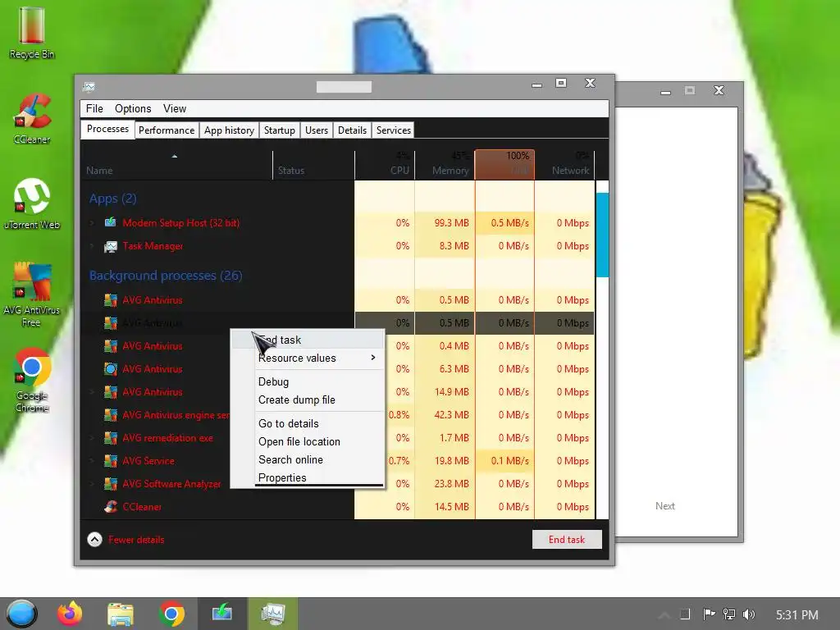Click Task Manager title bar icon
Viewport: 840px width, 630px height.
tap(89, 87)
